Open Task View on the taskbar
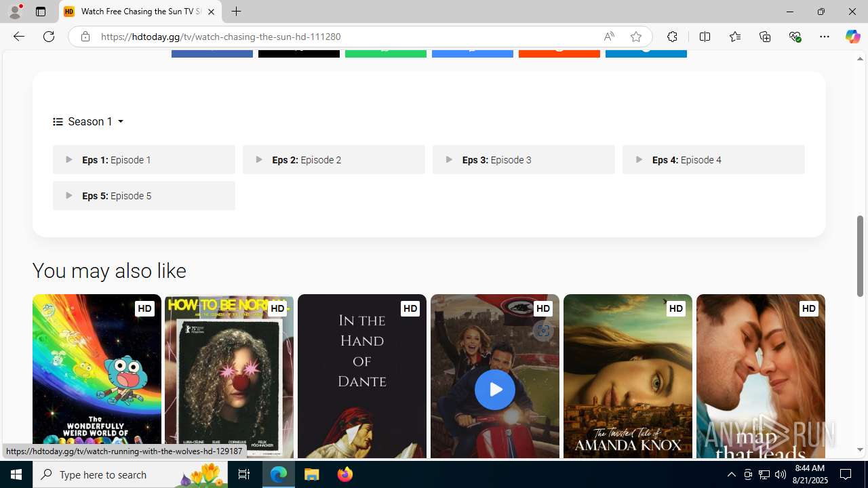The width and height of the screenshot is (868, 488). click(x=244, y=474)
